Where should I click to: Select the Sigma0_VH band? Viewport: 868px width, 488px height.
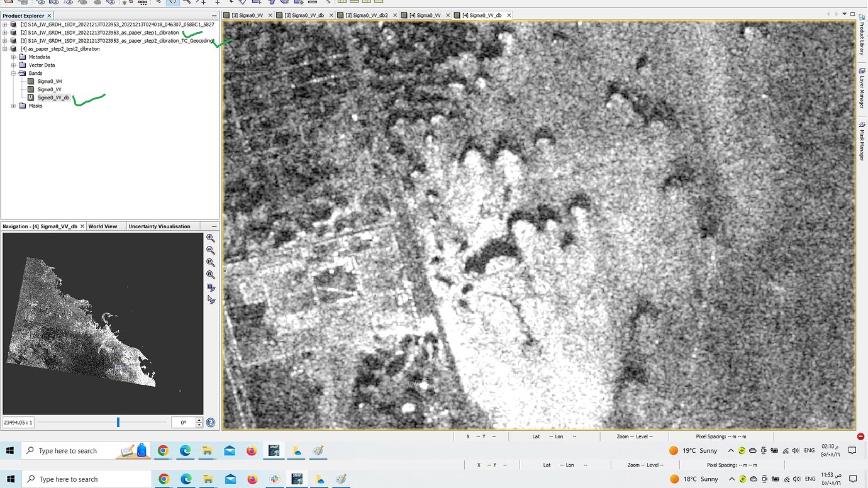(x=49, y=81)
